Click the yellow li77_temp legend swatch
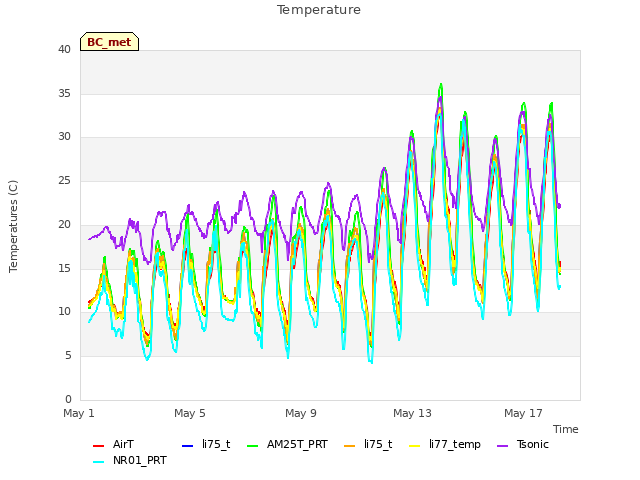Image resolution: width=640 pixels, height=480 pixels. (414, 445)
